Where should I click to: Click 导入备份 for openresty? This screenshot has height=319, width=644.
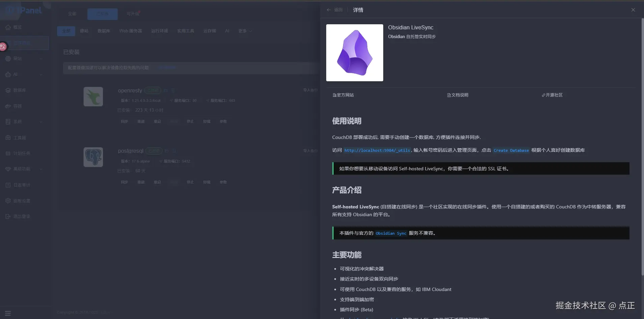(x=310, y=90)
